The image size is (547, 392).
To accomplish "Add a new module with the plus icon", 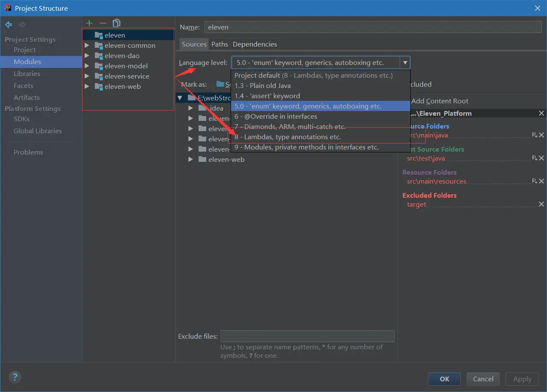I will tap(89, 23).
